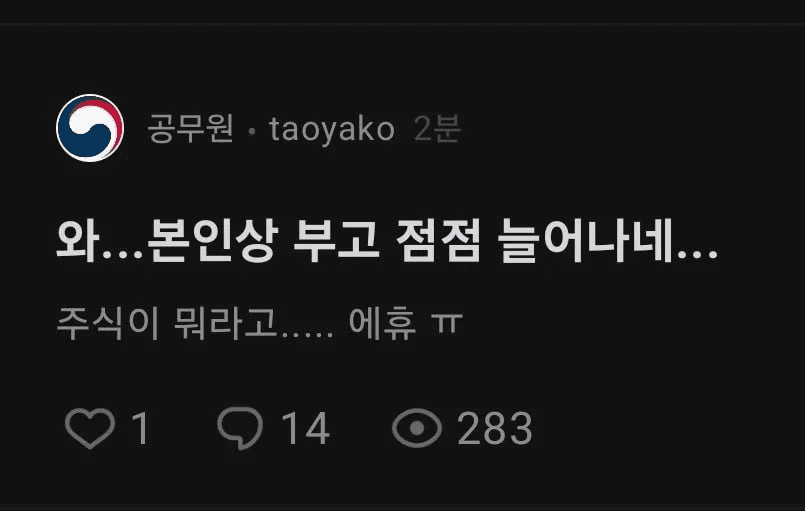This screenshot has width=805, height=511.
Task: Click the comment count 14
Action: coord(305,428)
